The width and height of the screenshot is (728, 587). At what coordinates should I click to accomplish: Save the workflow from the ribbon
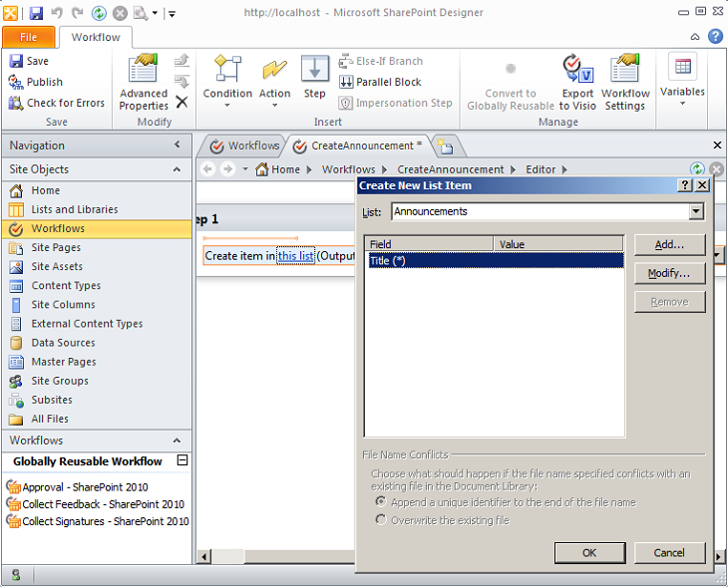pos(29,61)
